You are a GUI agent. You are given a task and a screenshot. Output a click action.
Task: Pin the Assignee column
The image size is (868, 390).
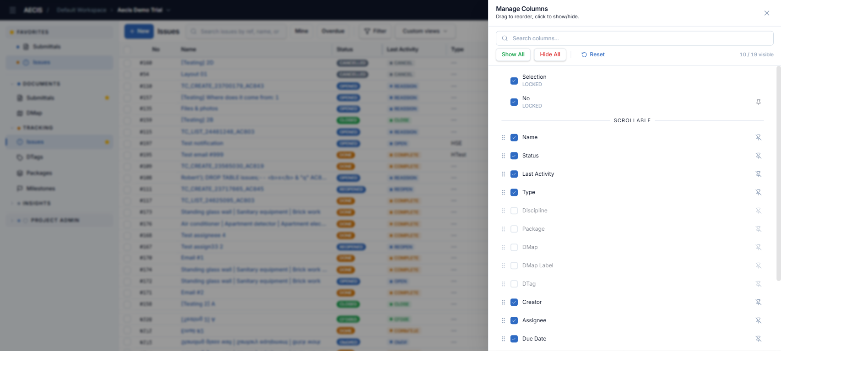coord(758,320)
